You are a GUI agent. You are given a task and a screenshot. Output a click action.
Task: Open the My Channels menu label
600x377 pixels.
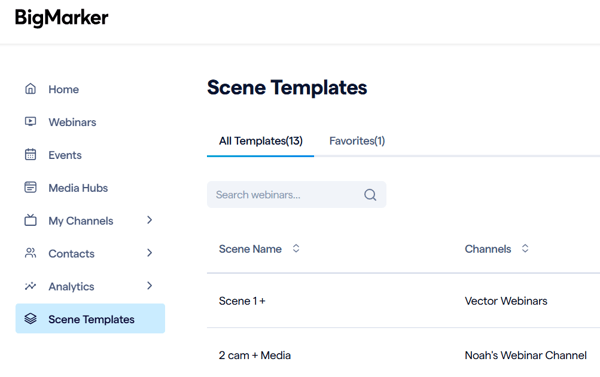click(x=81, y=221)
